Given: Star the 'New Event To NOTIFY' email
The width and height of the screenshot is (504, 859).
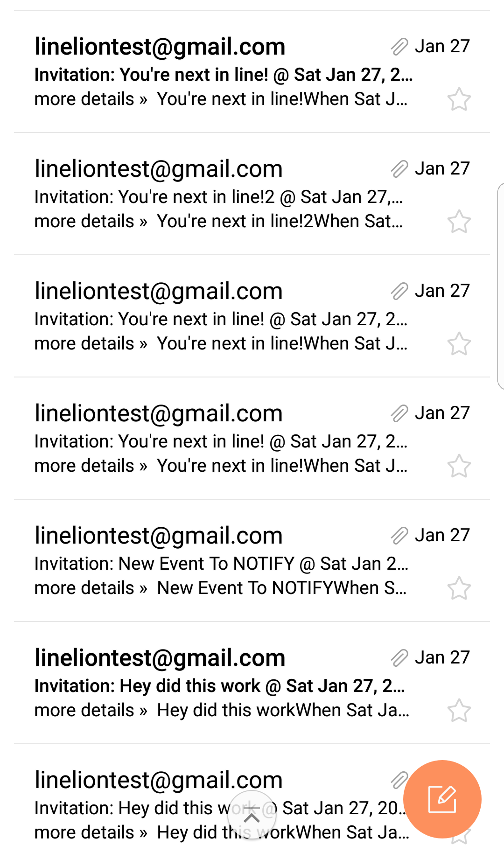Looking at the screenshot, I should pos(459,588).
